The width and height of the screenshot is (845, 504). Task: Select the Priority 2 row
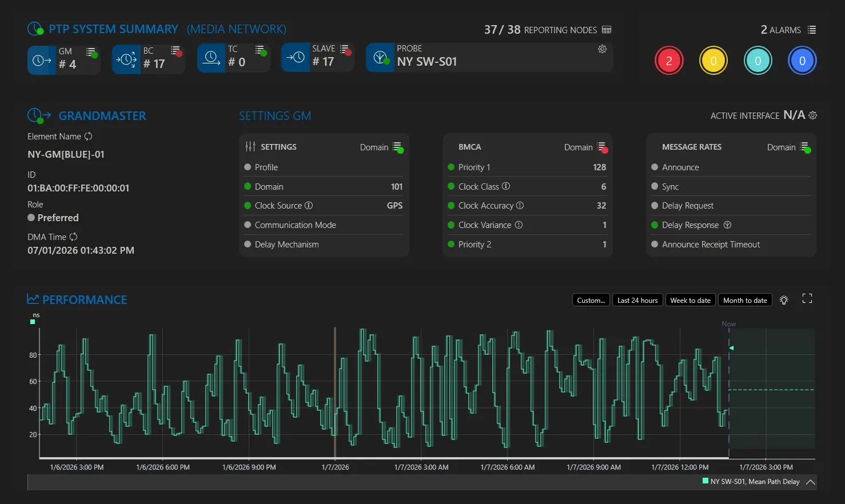[527, 244]
